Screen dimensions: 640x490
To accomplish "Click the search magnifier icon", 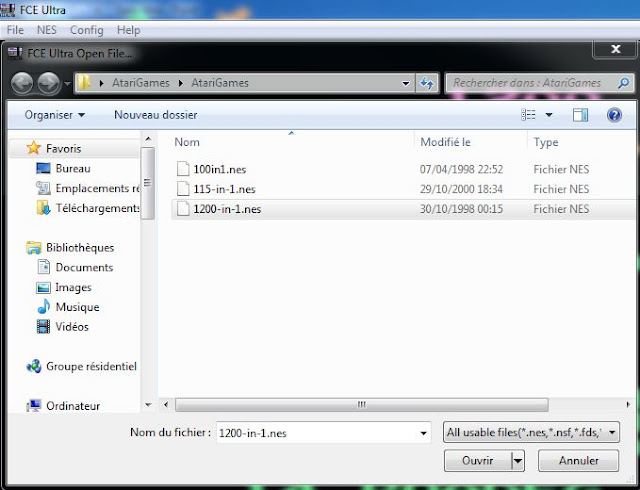I will point(623,83).
